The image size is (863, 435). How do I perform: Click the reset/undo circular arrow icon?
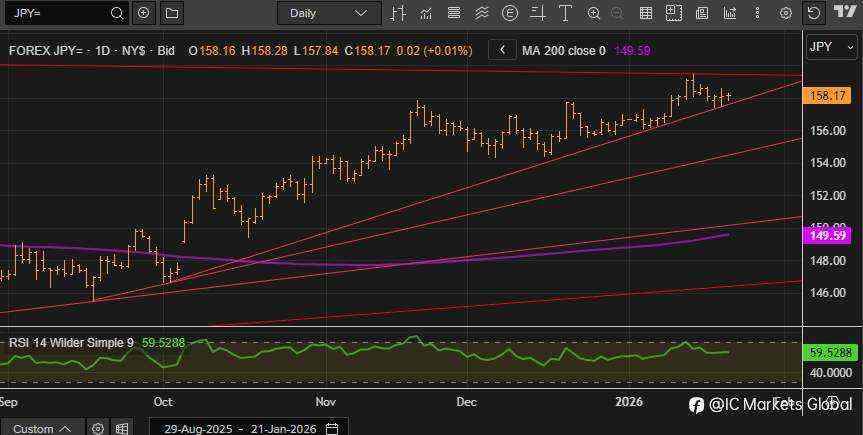point(813,13)
